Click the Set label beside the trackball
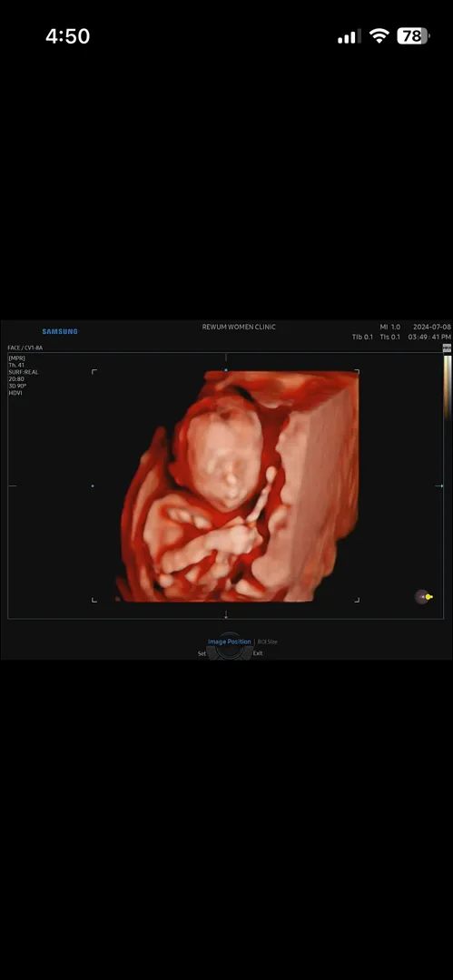 [202, 653]
